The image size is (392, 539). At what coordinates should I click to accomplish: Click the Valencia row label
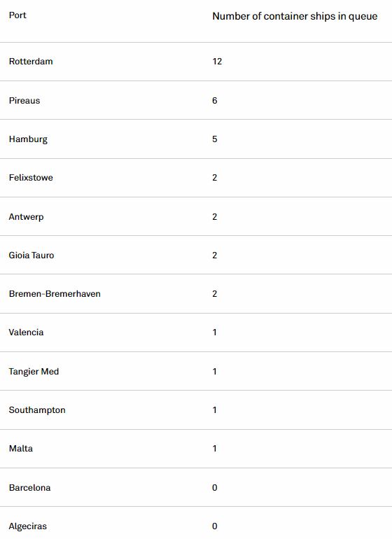click(26, 332)
